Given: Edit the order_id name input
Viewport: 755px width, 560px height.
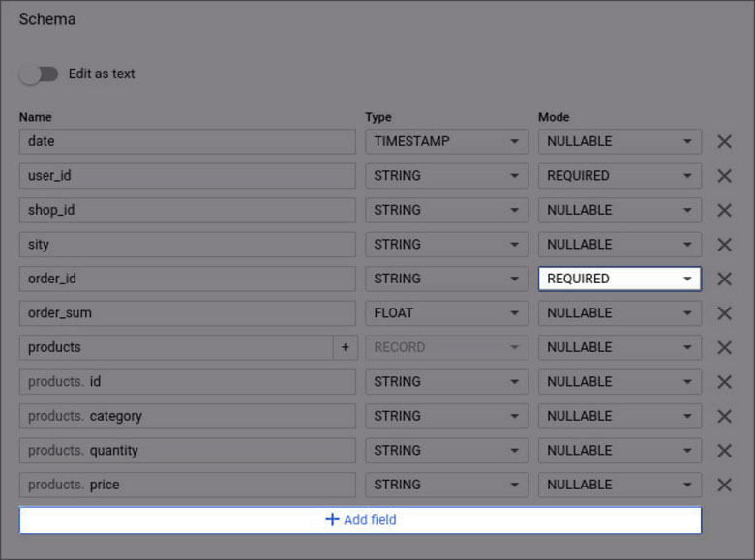Looking at the screenshot, I should (x=188, y=279).
